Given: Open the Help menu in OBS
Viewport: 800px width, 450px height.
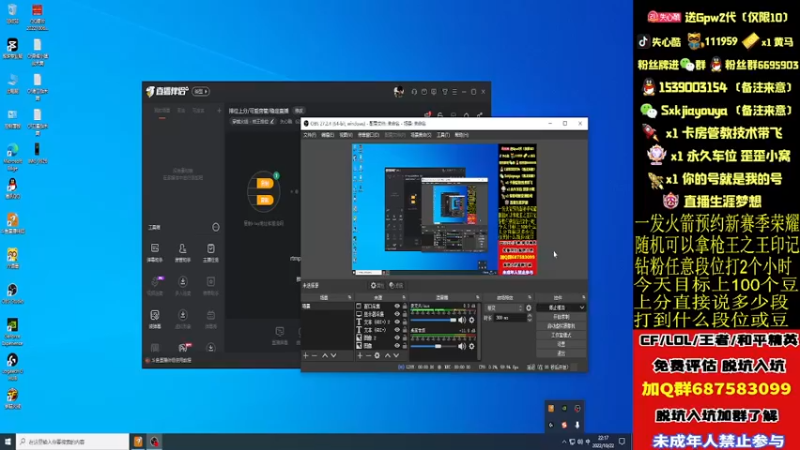Looking at the screenshot, I should [461, 135].
